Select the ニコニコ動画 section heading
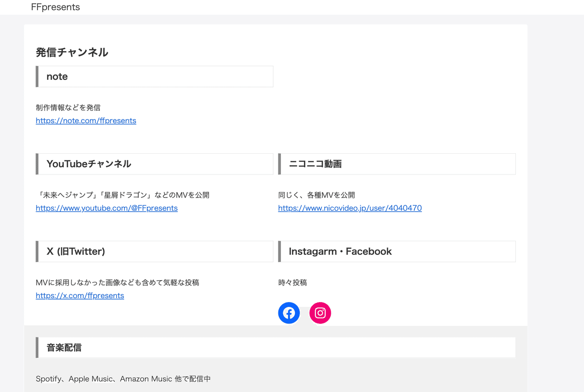This screenshot has width=584, height=392. pos(315,163)
